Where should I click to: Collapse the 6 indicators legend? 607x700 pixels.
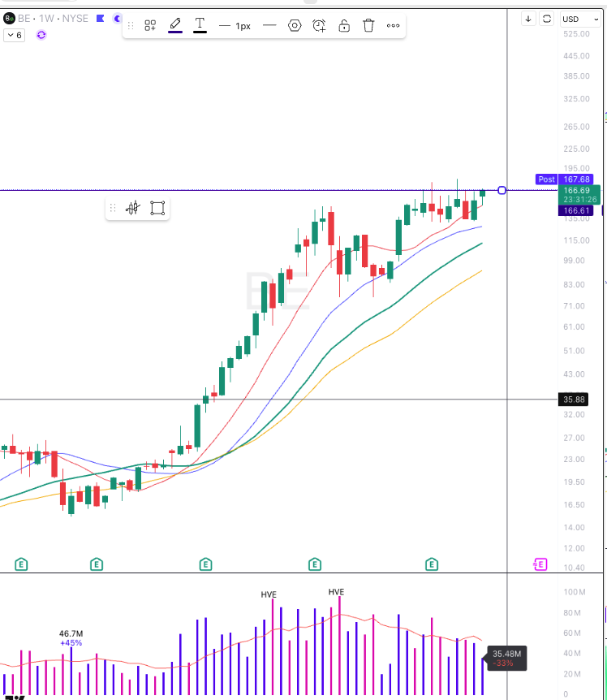[x=15, y=35]
